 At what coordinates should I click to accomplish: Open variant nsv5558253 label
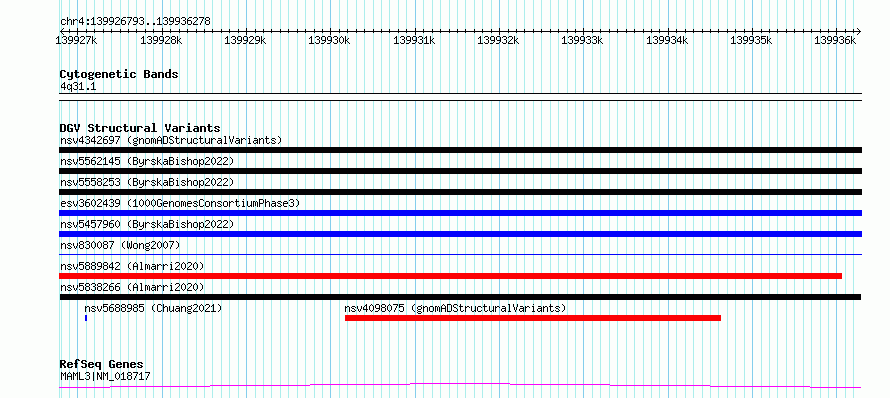(146, 182)
